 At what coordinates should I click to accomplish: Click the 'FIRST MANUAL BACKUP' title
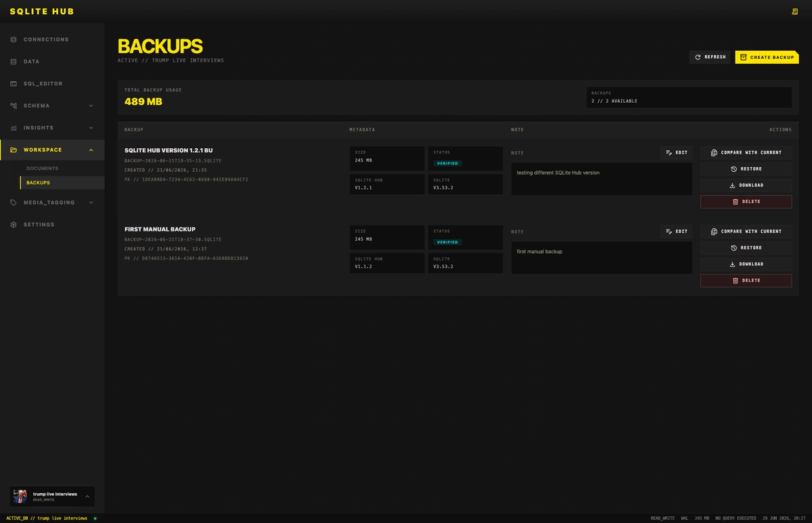pos(160,229)
